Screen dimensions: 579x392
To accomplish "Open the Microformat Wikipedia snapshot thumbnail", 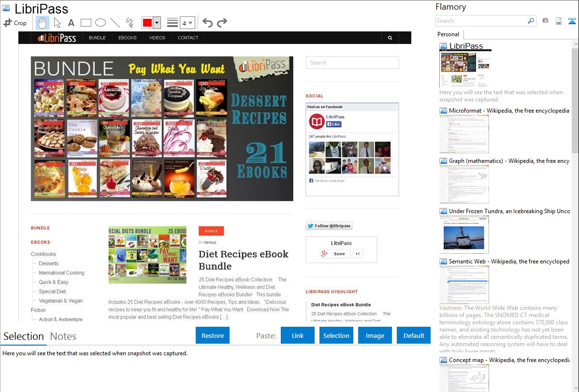I will [x=464, y=134].
